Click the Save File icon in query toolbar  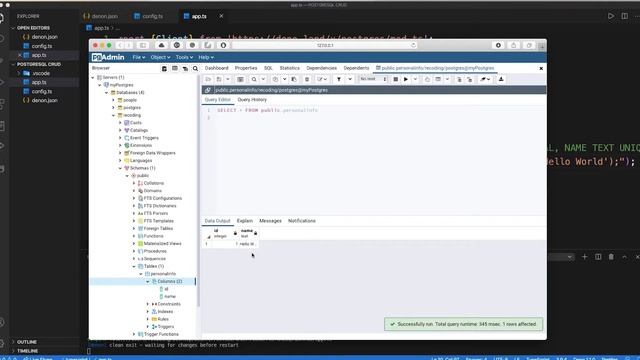tap(219, 79)
